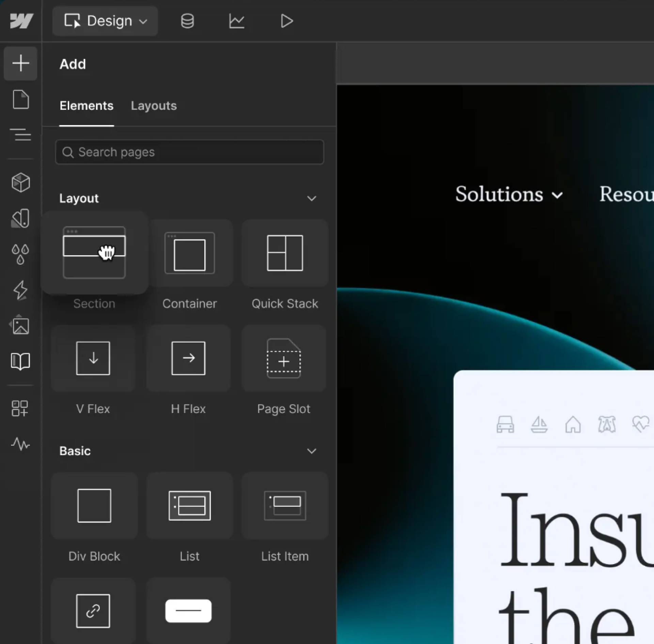Image resolution: width=654 pixels, height=644 pixels.
Task: Add a Quick Stack element
Action: click(285, 253)
